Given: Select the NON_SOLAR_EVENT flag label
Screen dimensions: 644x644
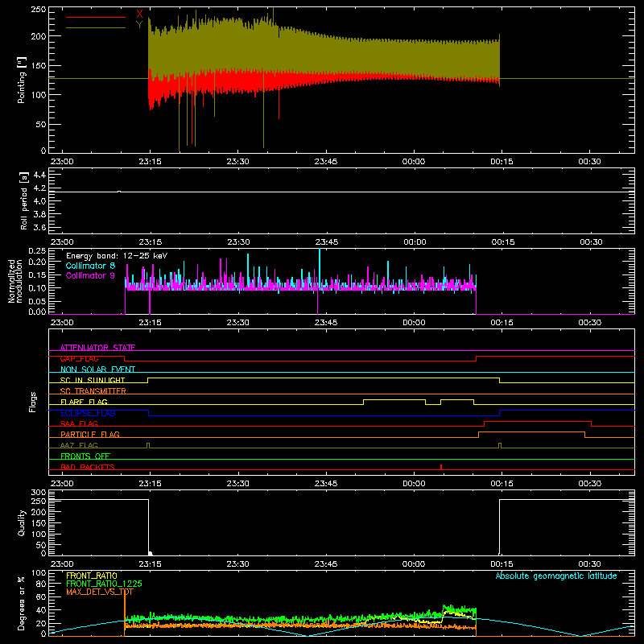Looking at the screenshot, I should (97, 369).
